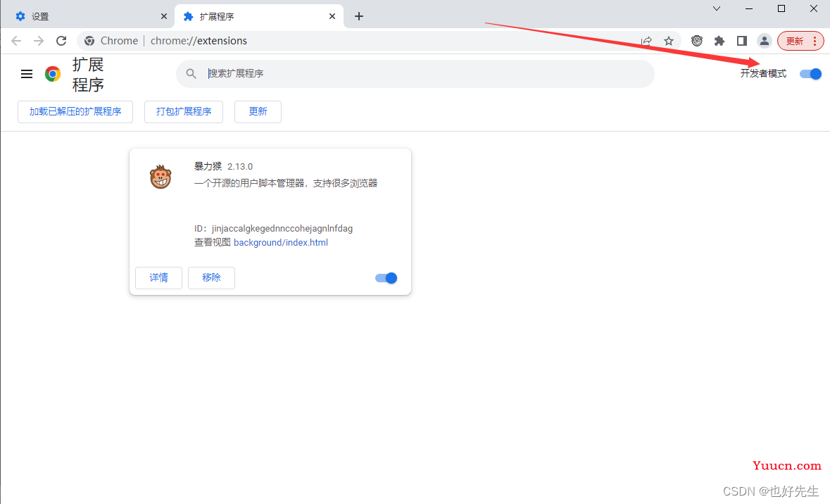Image resolution: width=830 pixels, height=504 pixels.
Task: Disable the 暴力猴 extension toggle
Action: (x=386, y=278)
